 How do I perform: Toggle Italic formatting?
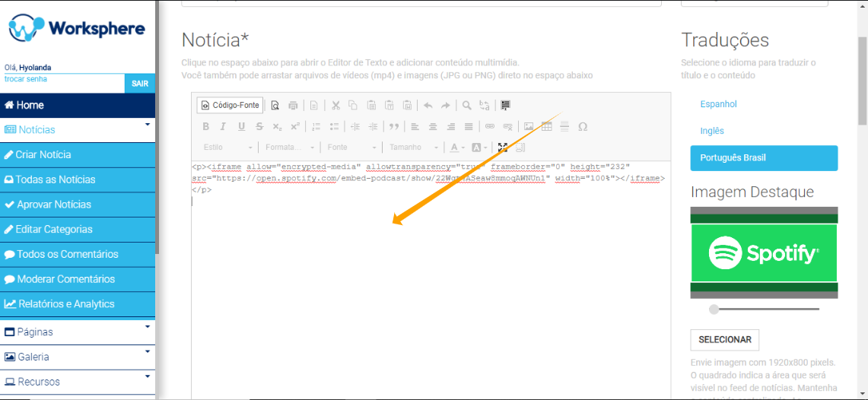click(x=223, y=127)
